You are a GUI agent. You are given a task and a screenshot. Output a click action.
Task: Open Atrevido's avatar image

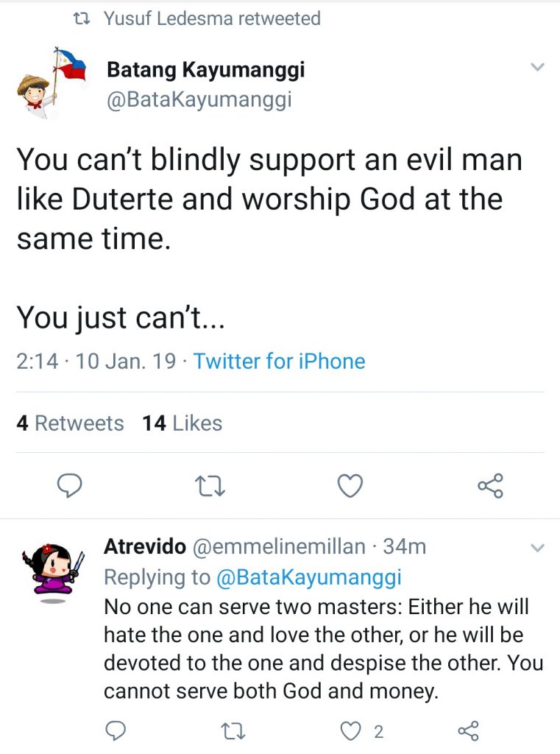tap(52, 572)
